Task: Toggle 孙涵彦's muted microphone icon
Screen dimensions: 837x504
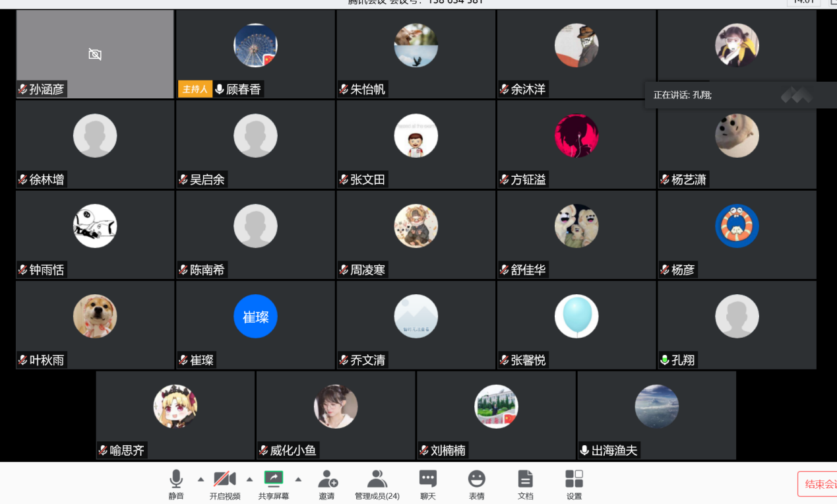Action: (x=23, y=90)
